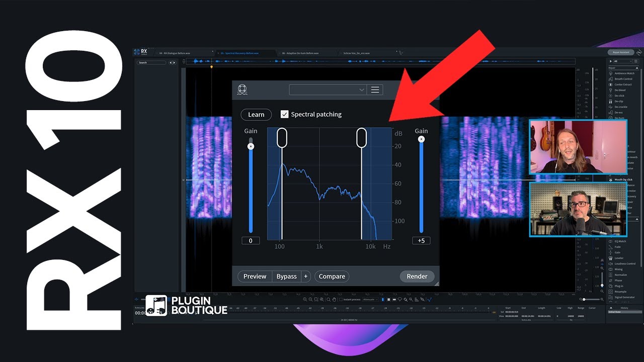The height and width of the screenshot is (362, 644).
Task: Click the leftmost zoom in magnifier icon
Action: 305,300
